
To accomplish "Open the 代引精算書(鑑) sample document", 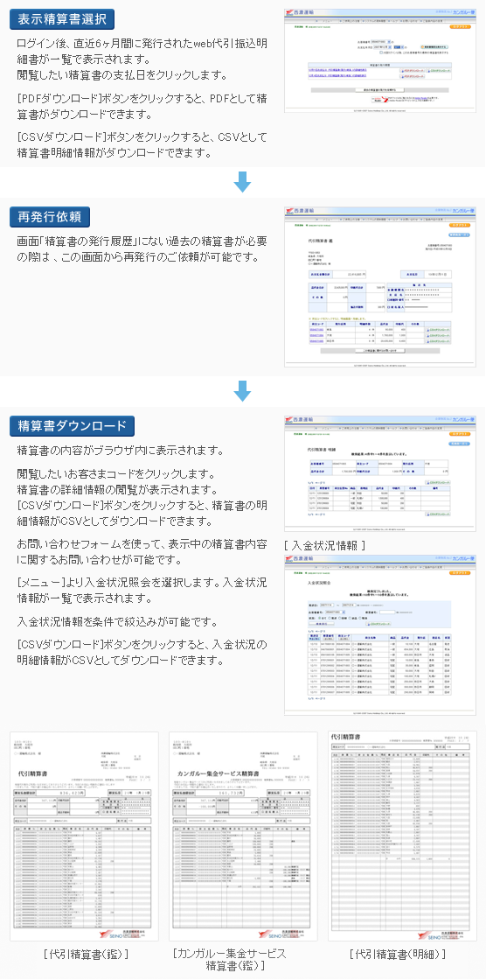I will pos(84,836).
